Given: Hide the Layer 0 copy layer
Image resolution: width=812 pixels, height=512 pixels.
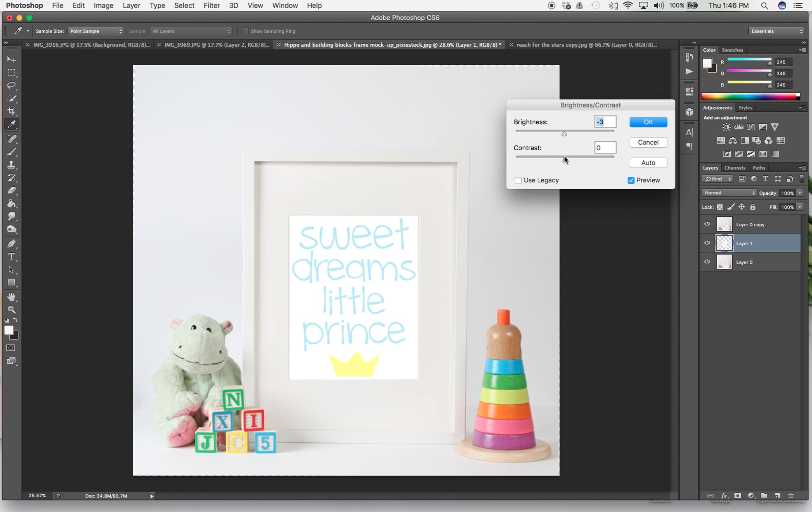Looking at the screenshot, I should [x=707, y=224].
